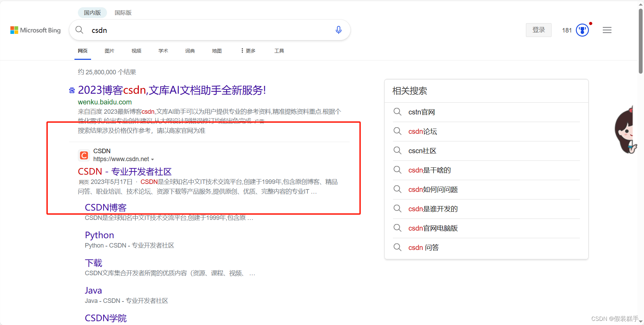644x325 pixels.
Task: Expand the 更多 menu
Action: [x=248, y=51]
